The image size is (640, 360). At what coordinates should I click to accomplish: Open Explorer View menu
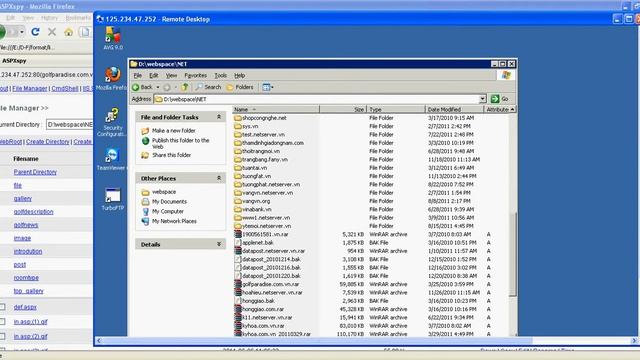click(171, 76)
